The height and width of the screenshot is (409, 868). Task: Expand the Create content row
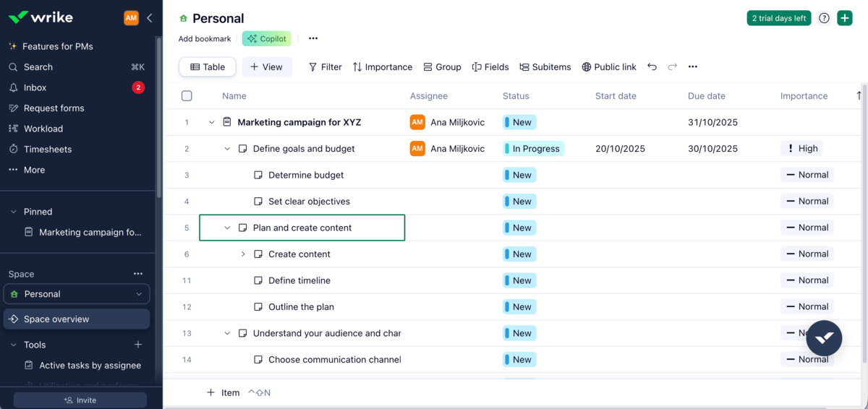(243, 254)
